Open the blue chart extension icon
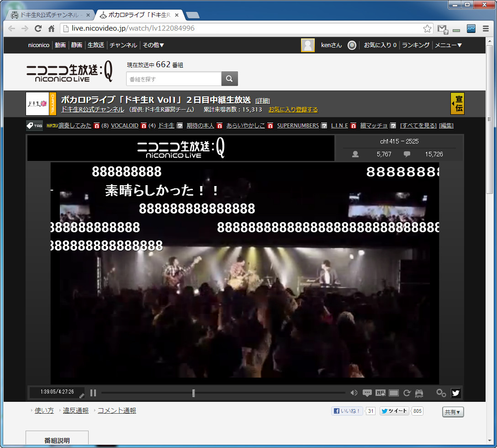This screenshot has height=448, width=497. coord(471,28)
